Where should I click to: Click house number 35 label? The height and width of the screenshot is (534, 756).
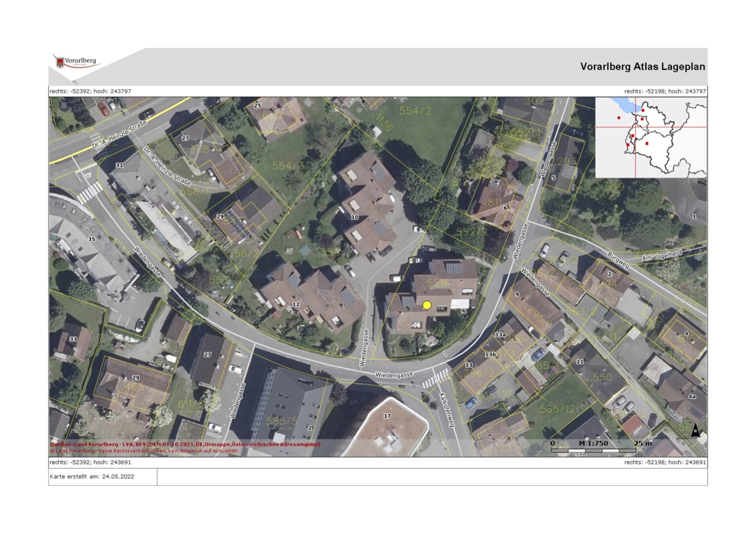click(x=92, y=239)
